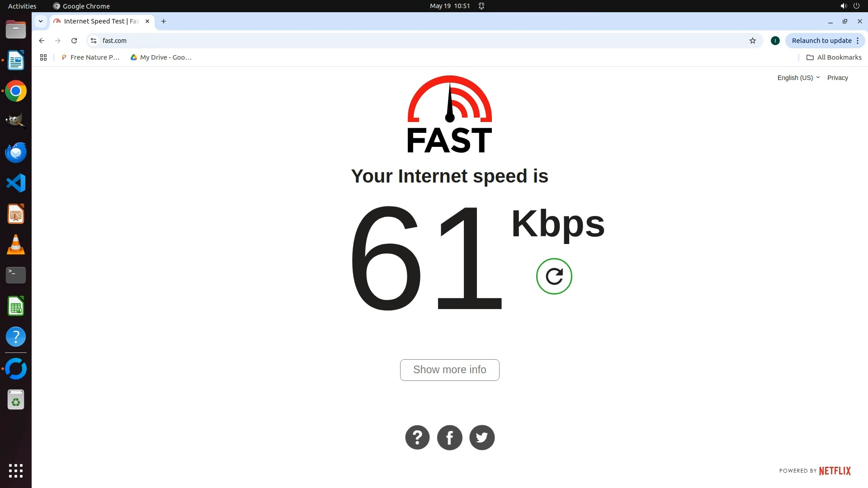Open the All Bookmarks folder
The image size is (868, 488).
834,57
